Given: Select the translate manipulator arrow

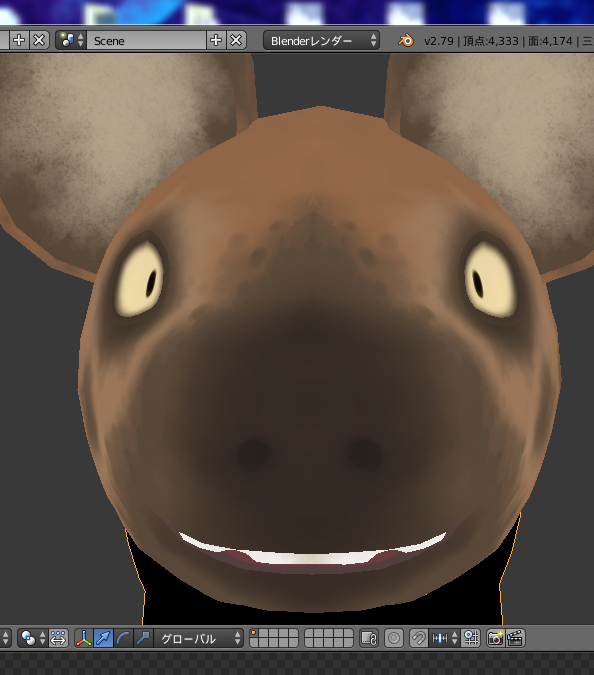Looking at the screenshot, I should coord(103,638).
